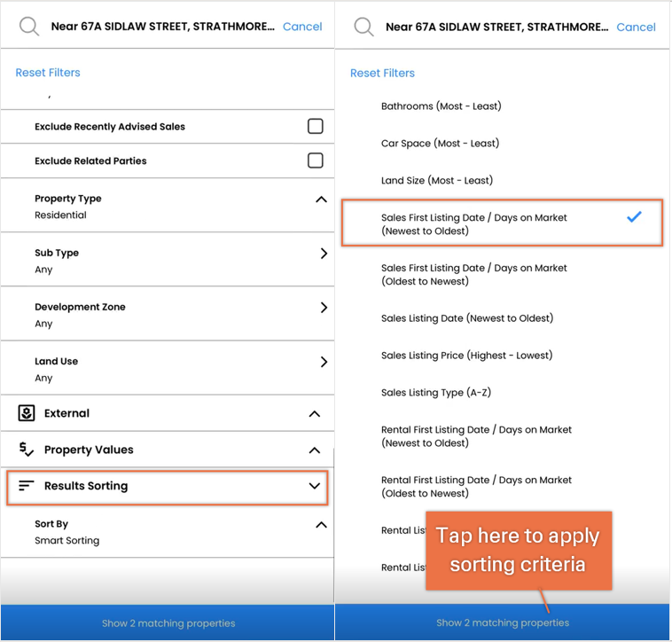Viewport: 672px width, 642px height.
Task: Click the Residential property type value
Action: point(60,215)
